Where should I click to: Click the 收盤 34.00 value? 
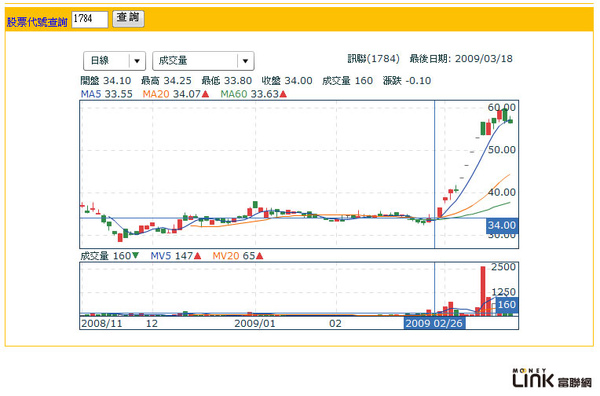pyautogui.click(x=287, y=81)
